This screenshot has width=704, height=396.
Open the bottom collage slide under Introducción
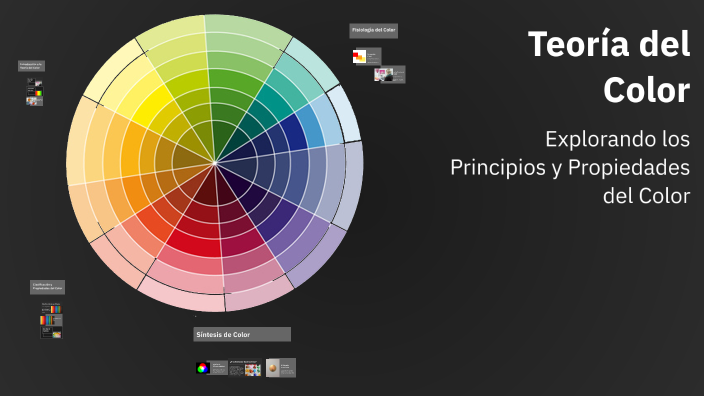(35, 101)
